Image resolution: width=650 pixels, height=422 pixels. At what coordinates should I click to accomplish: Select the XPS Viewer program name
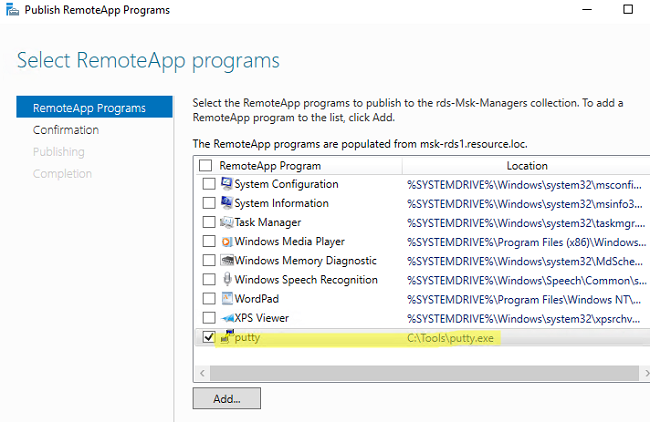pos(262,318)
